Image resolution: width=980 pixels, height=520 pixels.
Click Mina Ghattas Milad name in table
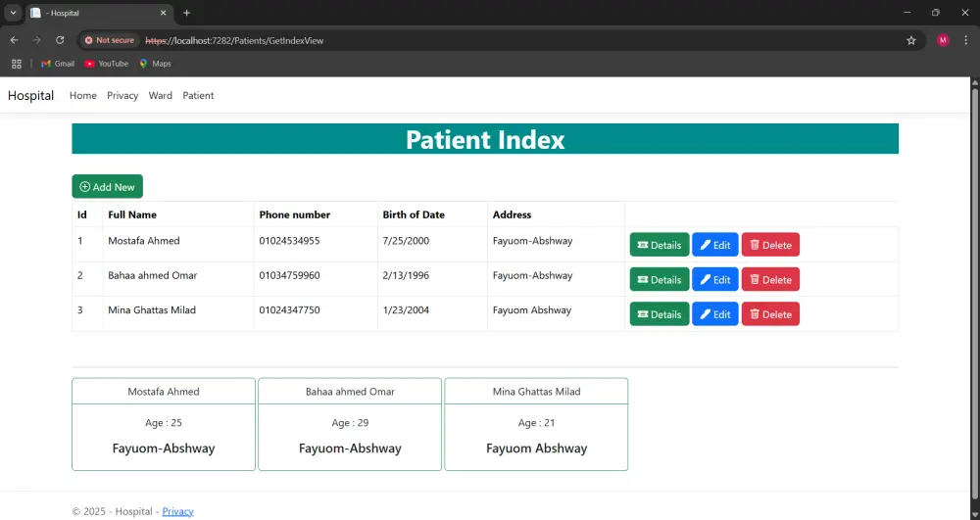[x=152, y=310]
